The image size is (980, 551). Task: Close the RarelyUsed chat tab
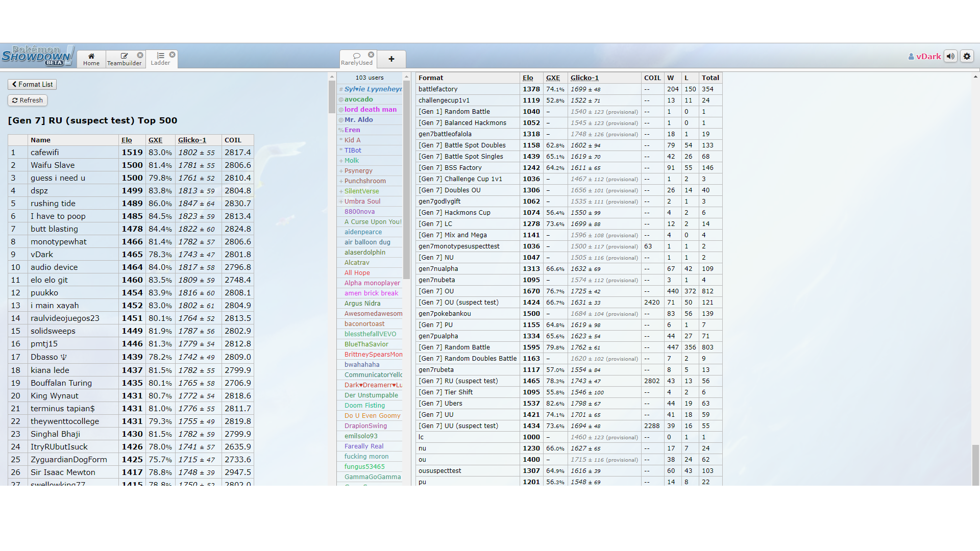[371, 55]
